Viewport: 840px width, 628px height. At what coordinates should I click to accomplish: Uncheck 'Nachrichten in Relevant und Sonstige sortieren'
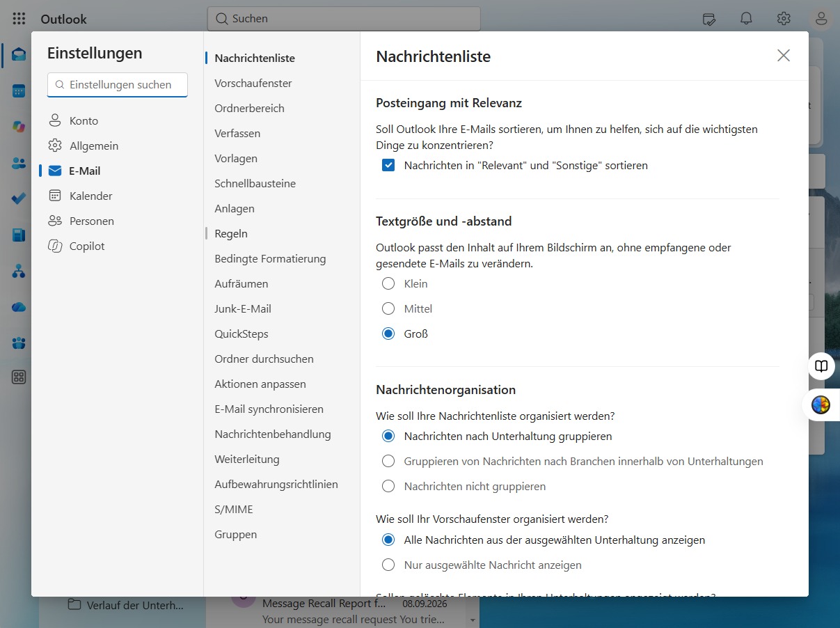[388, 166]
